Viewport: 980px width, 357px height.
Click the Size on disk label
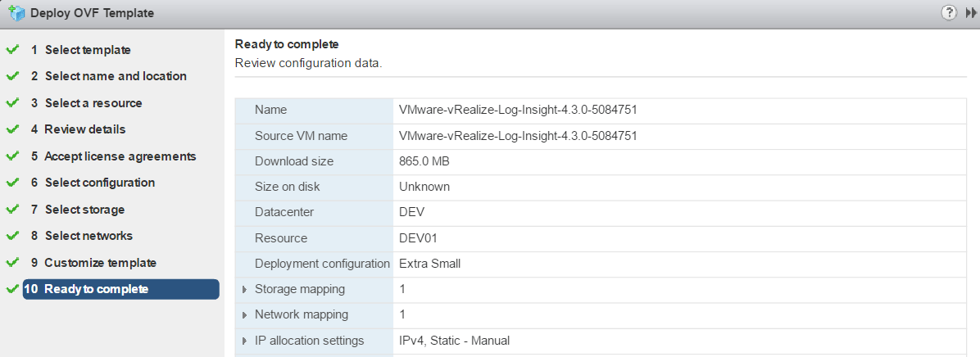click(288, 187)
